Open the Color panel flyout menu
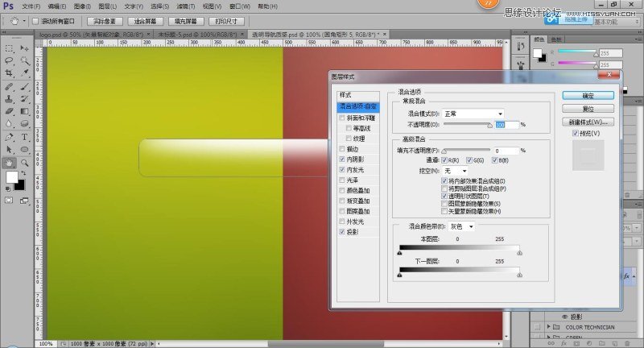644x348 pixels. point(638,39)
